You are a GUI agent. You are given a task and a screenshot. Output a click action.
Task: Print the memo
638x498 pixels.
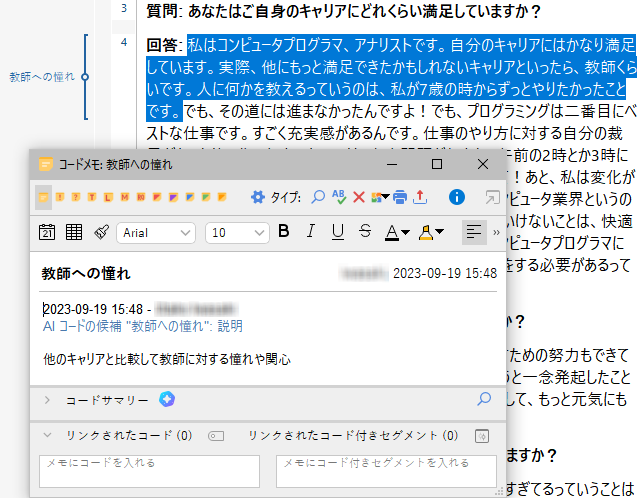[x=400, y=197]
